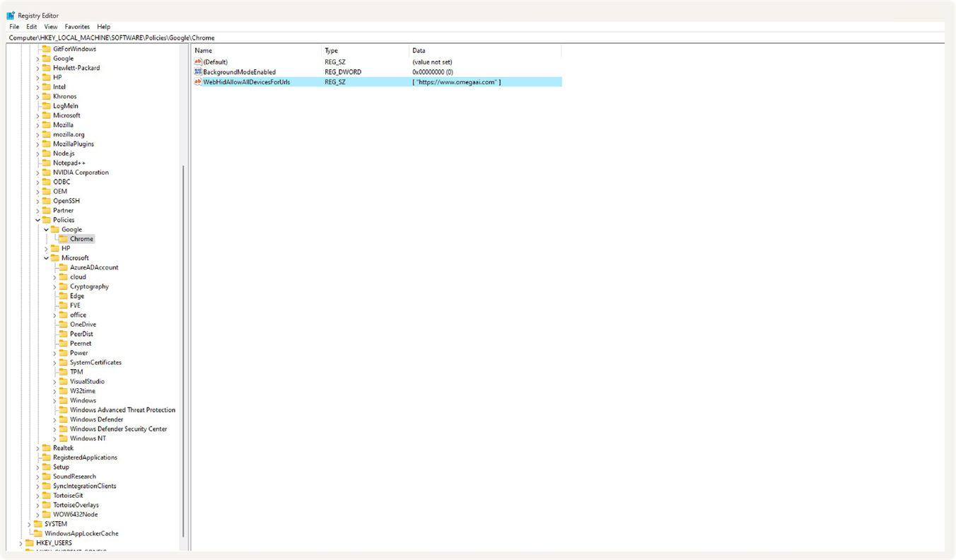Click the BackgroundModeEnabled DWORD value icon
Viewport: 956px width, 560px height.
(x=198, y=72)
